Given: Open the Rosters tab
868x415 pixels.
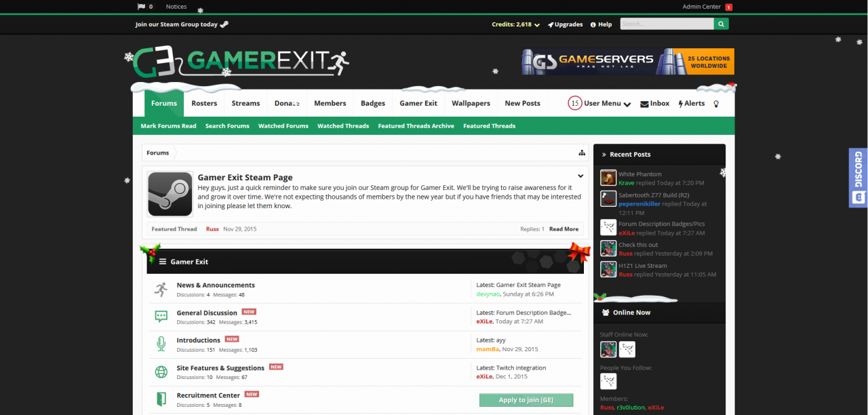Looking at the screenshot, I should pos(204,103).
